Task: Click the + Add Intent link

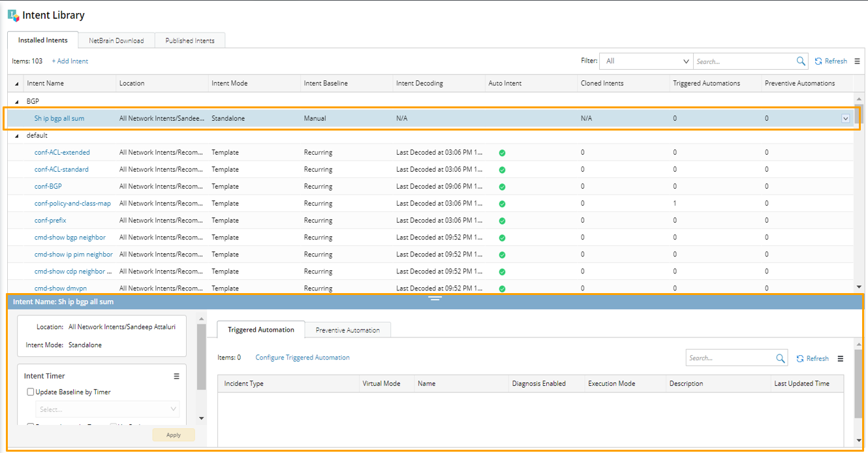Action: pos(70,61)
